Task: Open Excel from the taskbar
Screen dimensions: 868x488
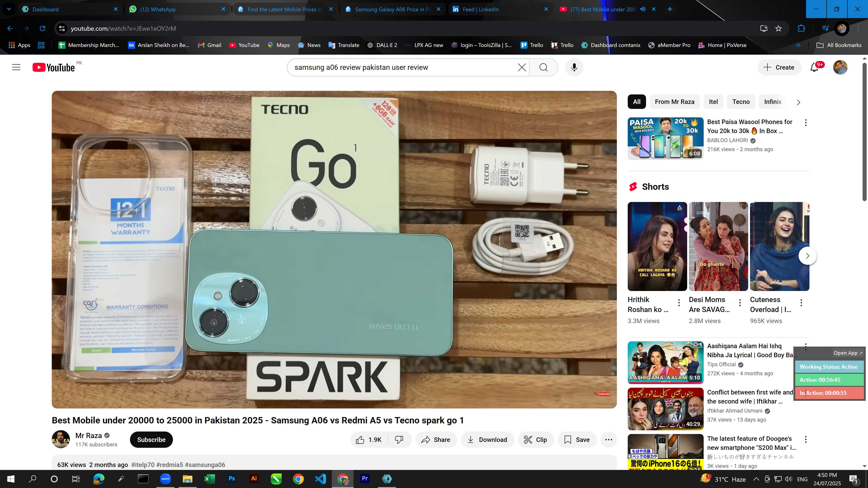Action: coord(209,479)
